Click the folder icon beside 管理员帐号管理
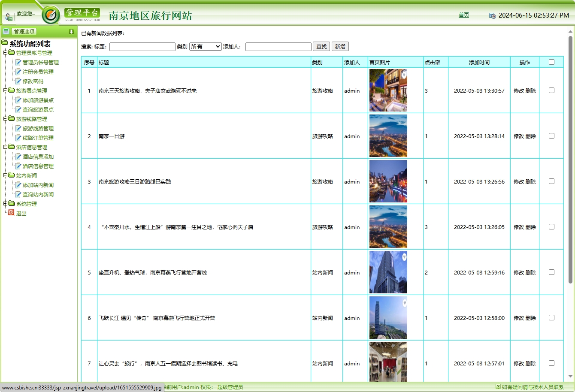This screenshot has width=575, height=392. tap(12, 53)
